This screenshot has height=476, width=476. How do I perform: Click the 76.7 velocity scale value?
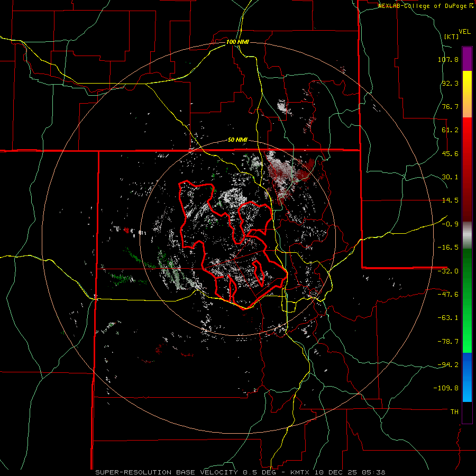pos(450,106)
